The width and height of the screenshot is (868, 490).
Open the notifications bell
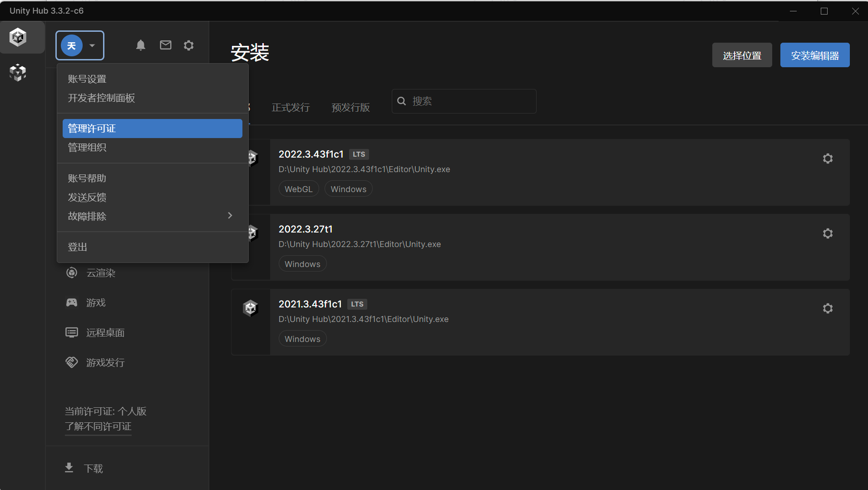[x=141, y=45]
